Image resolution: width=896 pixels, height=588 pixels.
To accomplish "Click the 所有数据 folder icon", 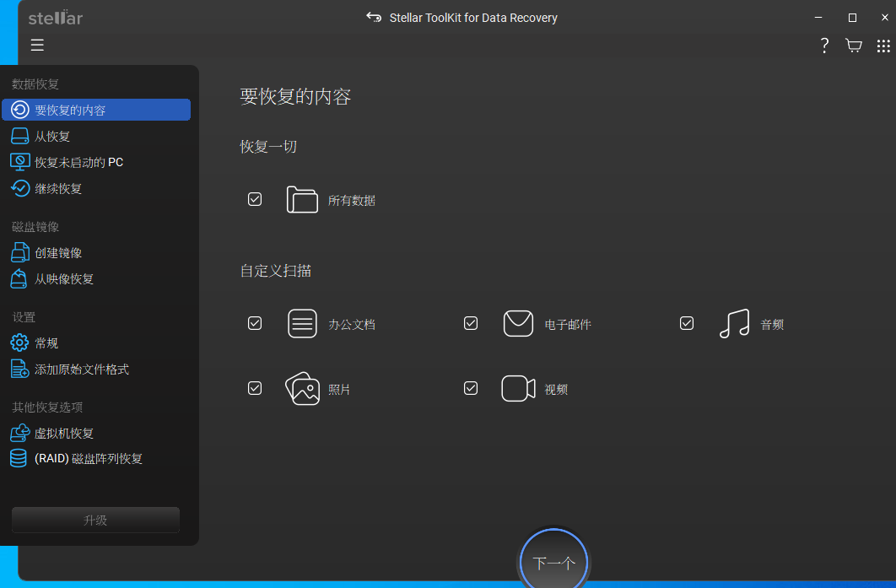I will click(x=302, y=199).
